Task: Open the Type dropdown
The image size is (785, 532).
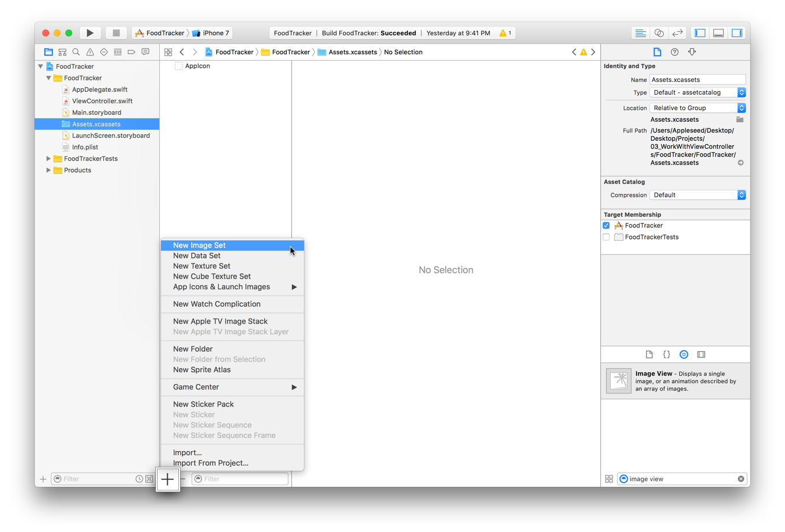Action: click(698, 92)
